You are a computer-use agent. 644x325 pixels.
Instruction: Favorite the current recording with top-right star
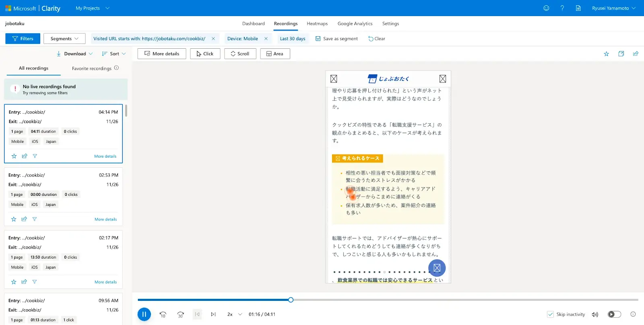606,54
